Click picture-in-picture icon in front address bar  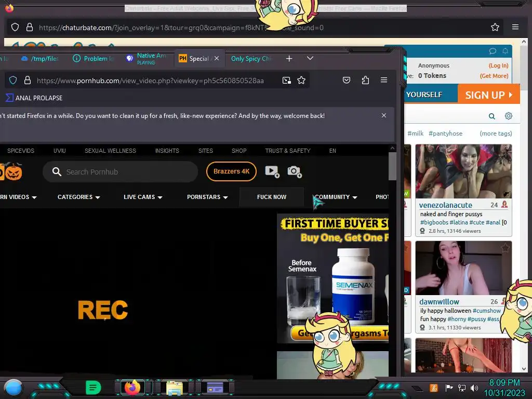point(286,80)
